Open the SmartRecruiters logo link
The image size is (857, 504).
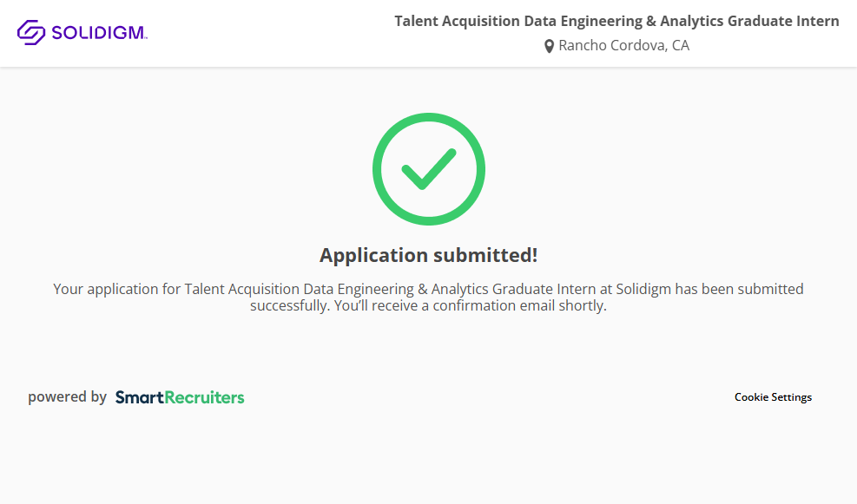point(180,397)
